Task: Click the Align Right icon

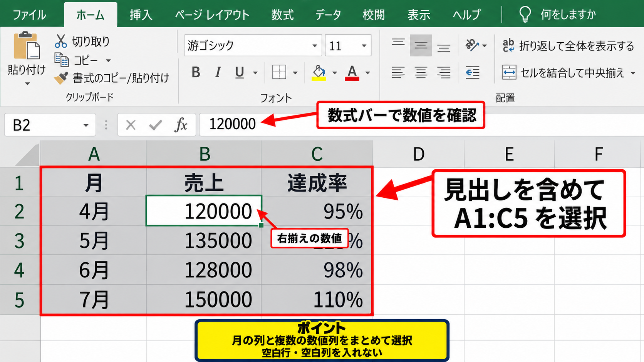Action: [444, 72]
